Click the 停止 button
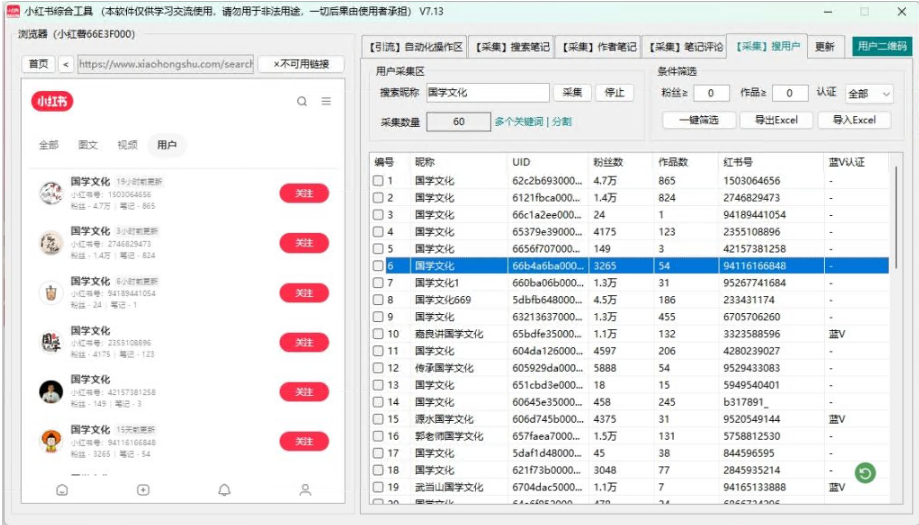This screenshot has width=919, height=525. pyautogui.click(x=614, y=93)
